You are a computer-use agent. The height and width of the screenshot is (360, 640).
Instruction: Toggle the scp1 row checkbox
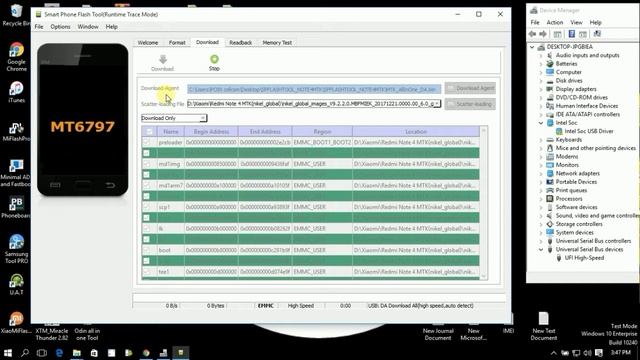pos(147,207)
